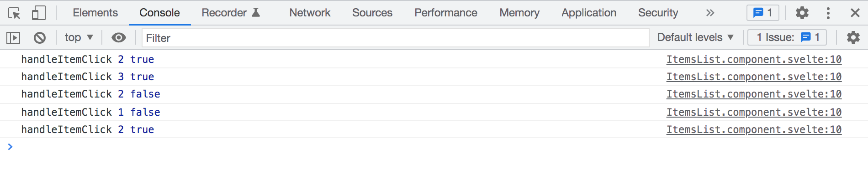The image size is (868, 175).
Task: Open DevTools settings gear in tab bar
Action: (x=802, y=13)
